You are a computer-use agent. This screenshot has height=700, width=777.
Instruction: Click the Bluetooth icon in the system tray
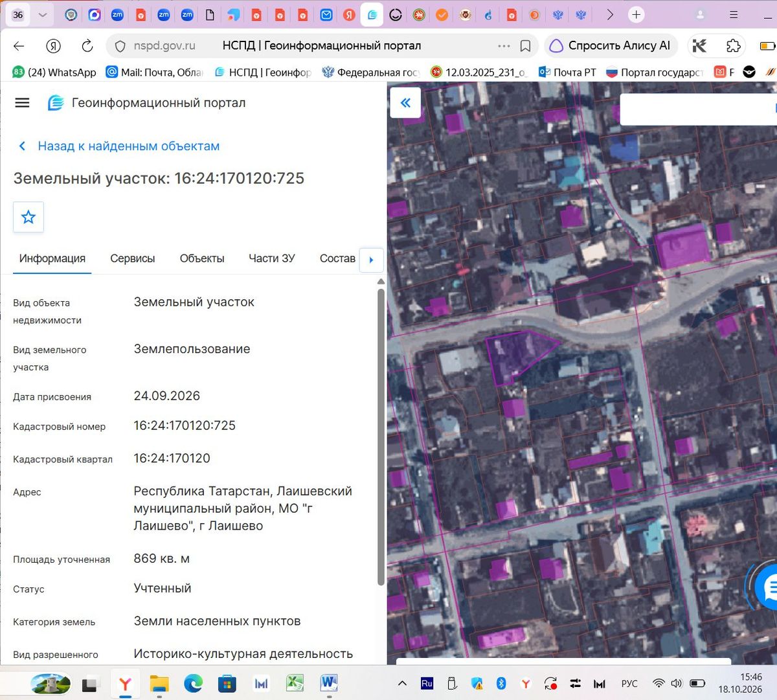501,683
